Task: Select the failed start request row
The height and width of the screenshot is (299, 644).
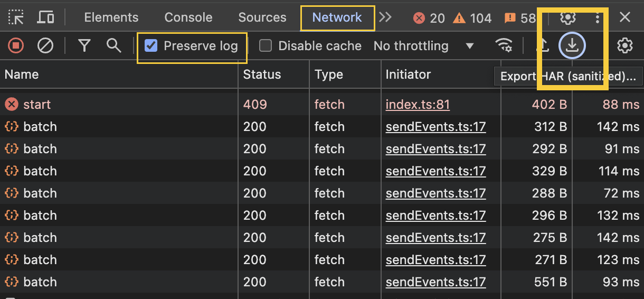Action: (x=37, y=105)
